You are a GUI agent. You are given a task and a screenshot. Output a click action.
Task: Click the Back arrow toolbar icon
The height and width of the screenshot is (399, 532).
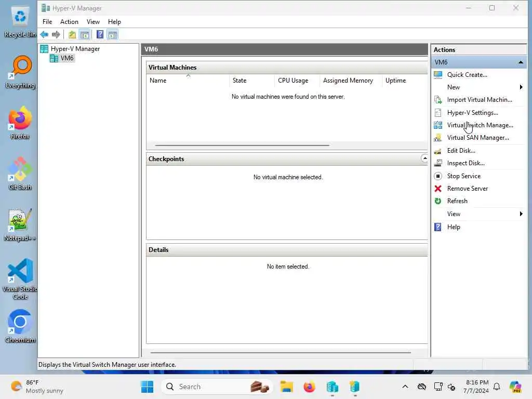coord(44,34)
